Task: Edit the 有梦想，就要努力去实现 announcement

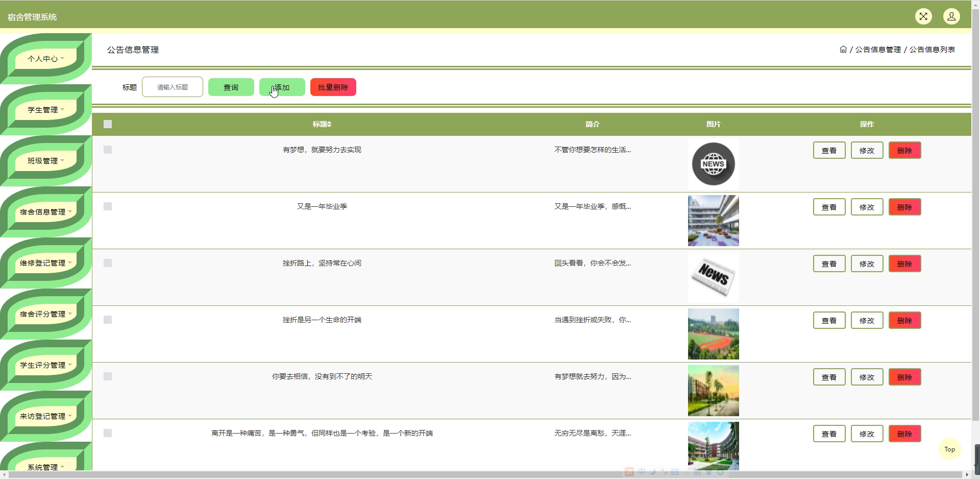Action: click(867, 151)
